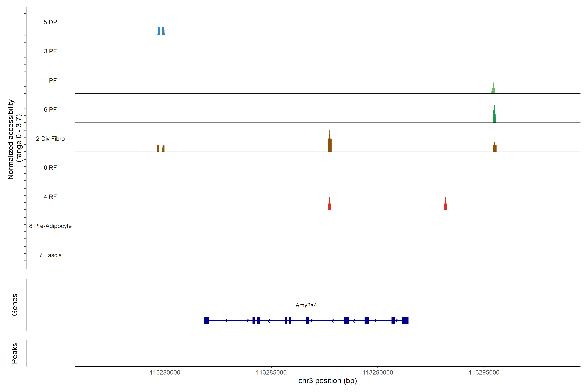Image resolution: width=588 pixels, height=392 pixels.
Task: Click the 113295000 axis tick label
Action: tap(484, 373)
